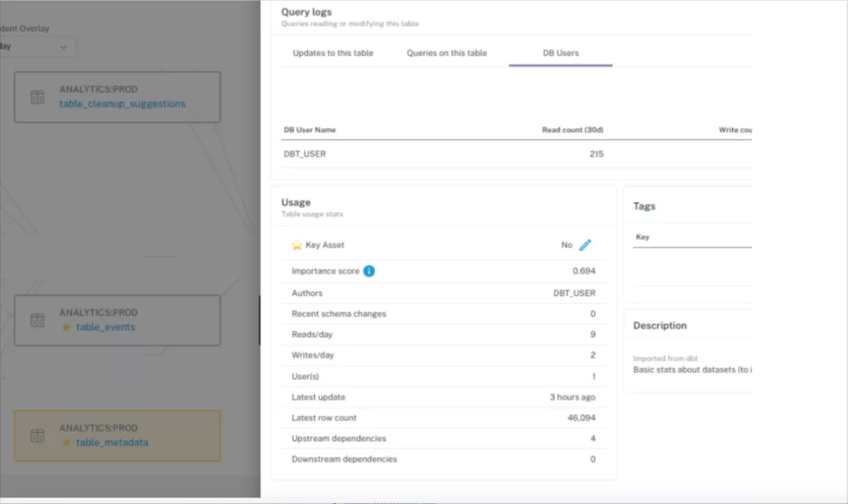This screenshot has width=848, height=504.
Task: Sort by Read count (30d) column header
Action: click(573, 130)
